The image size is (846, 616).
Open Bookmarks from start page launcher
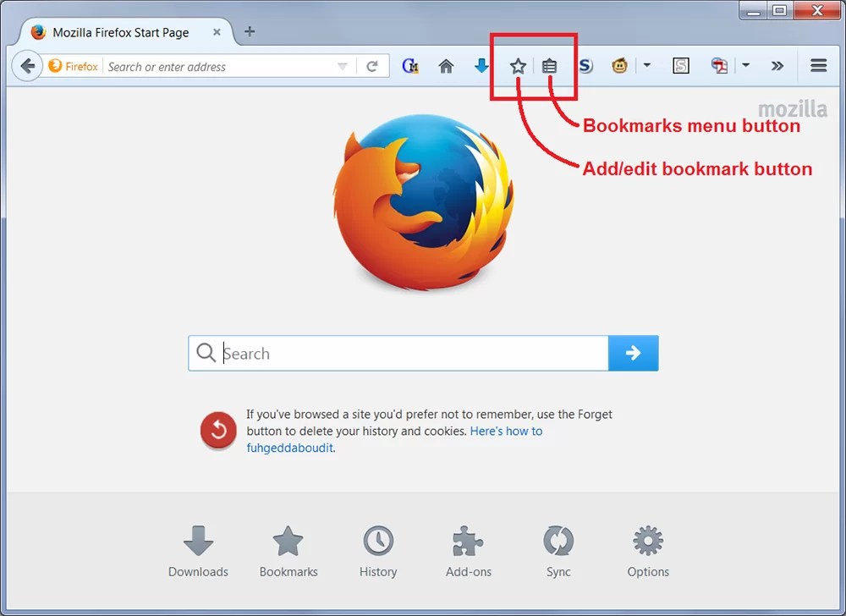tap(288, 552)
